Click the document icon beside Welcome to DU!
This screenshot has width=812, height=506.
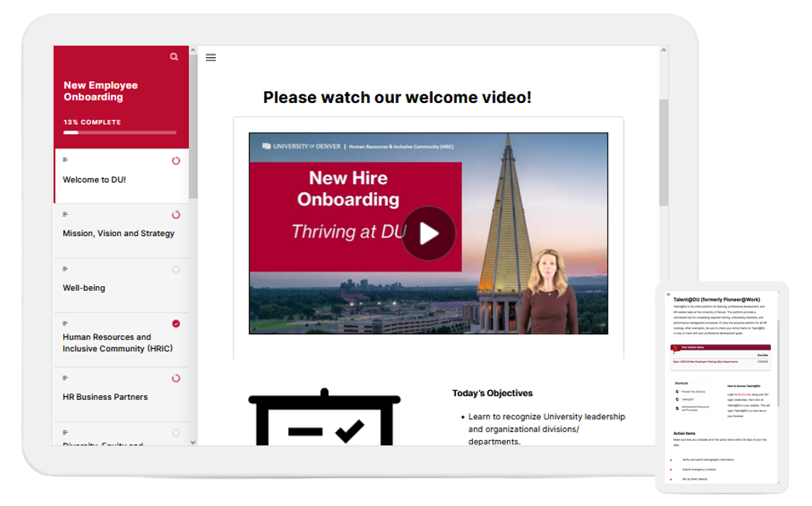[x=65, y=159]
